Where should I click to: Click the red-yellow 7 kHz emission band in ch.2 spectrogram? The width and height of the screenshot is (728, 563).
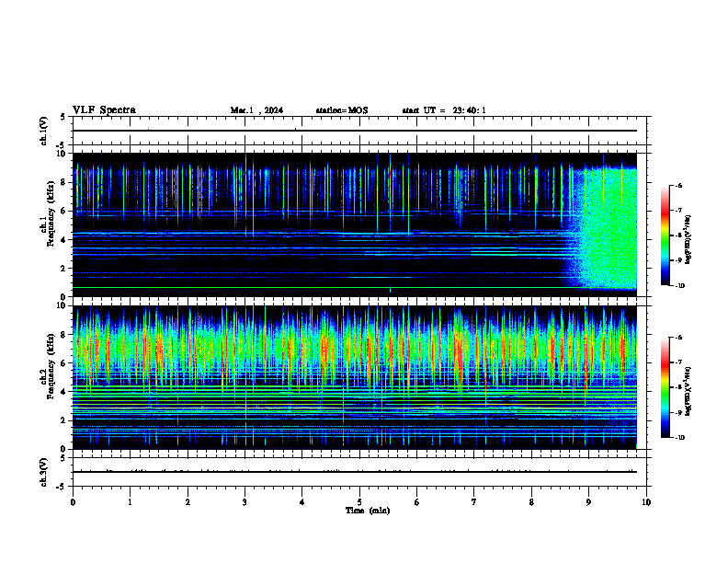pyautogui.click(x=354, y=349)
